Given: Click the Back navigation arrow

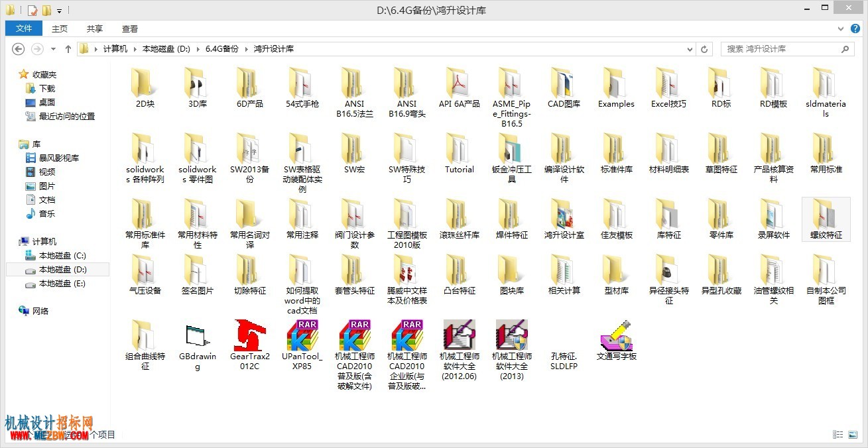Looking at the screenshot, I should coord(19,49).
